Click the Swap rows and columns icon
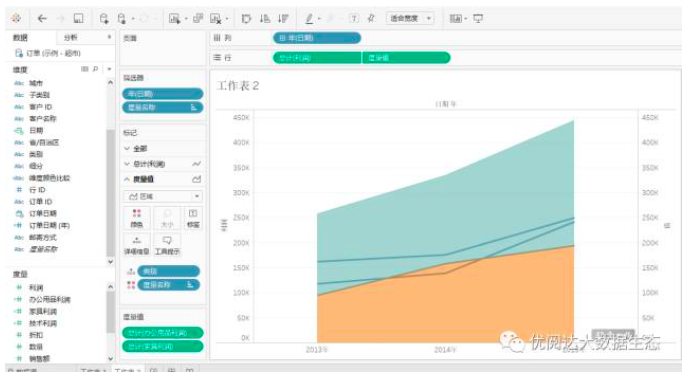Image resolution: width=688 pixels, height=375 pixels. click(x=246, y=18)
